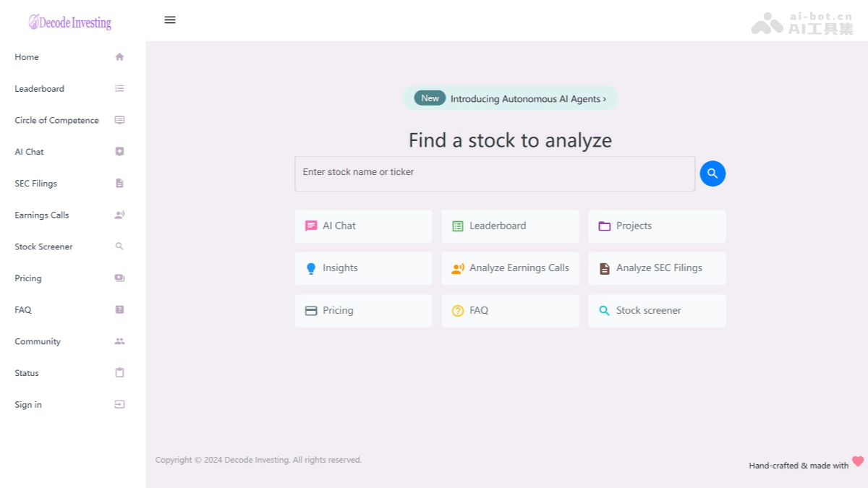
Task: Click the Projects card
Action: pyautogui.click(x=656, y=226)
